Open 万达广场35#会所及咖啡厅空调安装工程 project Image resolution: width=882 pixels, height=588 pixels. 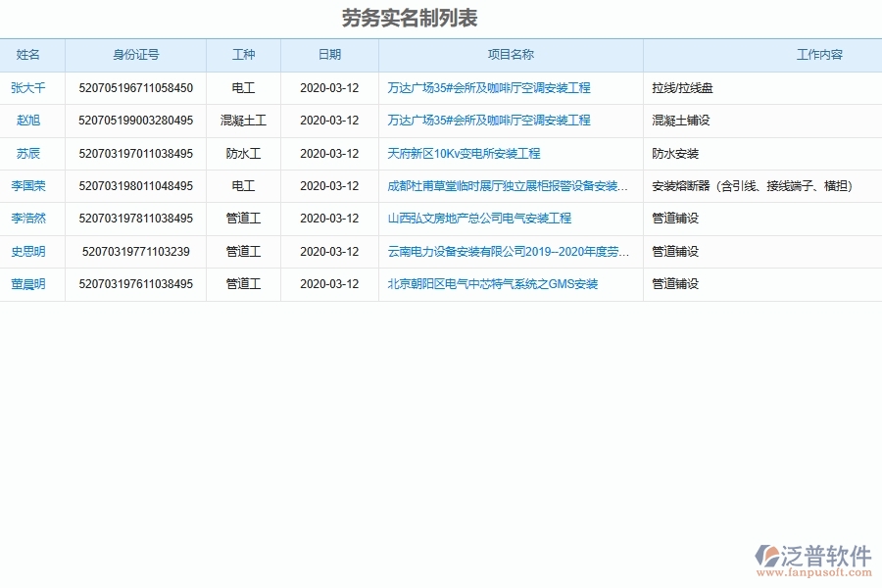[x=488, y=88]
